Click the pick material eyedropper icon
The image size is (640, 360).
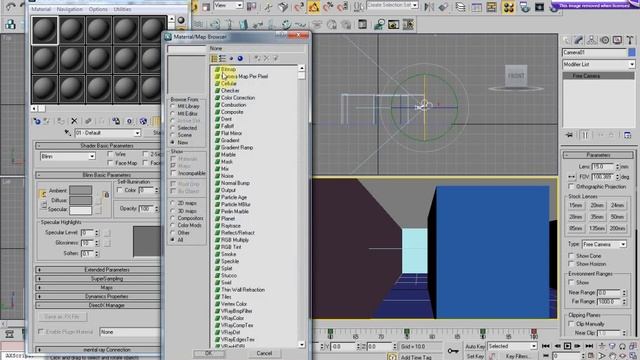tap(67, 133)
